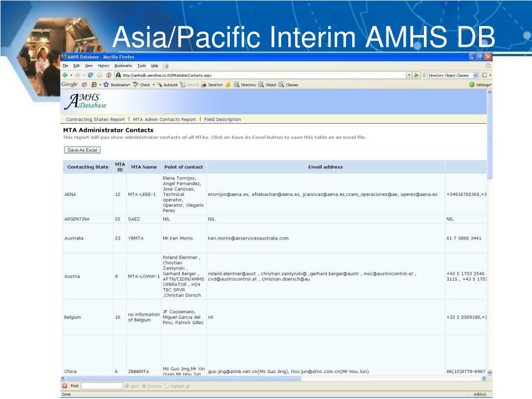Open the File menu
This screenshot has height=399, width=532.
[x=65, y=66]
